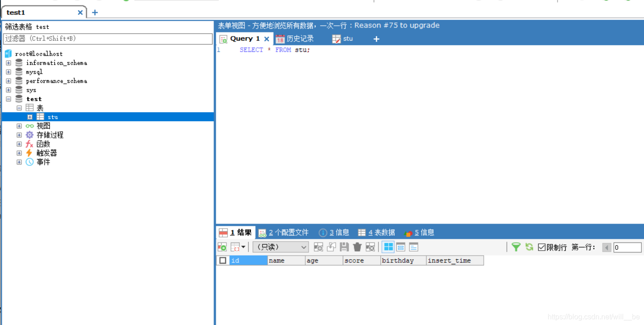Select the information_schema database label
The width and height of the screenshot is (644, 325).
click(x=56, y=63)
